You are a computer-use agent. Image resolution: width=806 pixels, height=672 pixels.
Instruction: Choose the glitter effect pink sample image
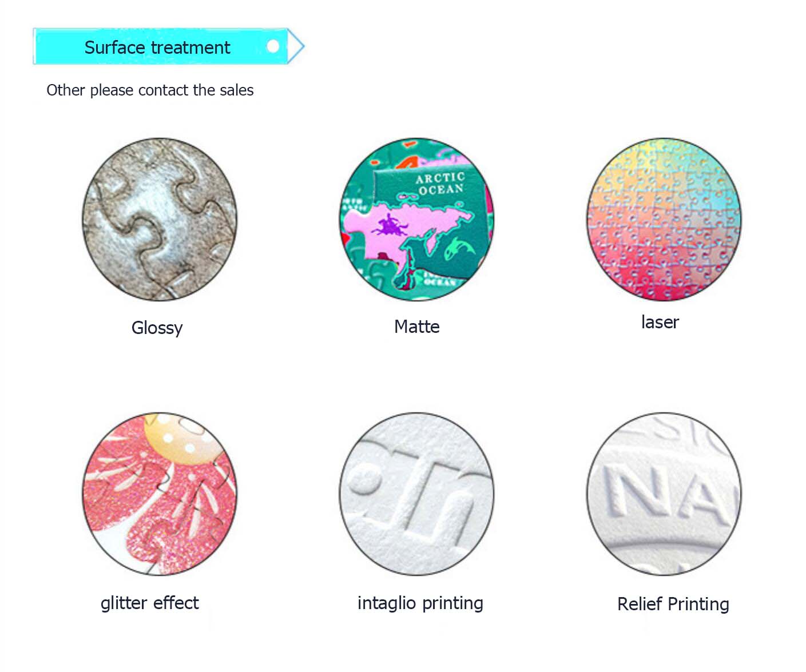tap(160, 494)
